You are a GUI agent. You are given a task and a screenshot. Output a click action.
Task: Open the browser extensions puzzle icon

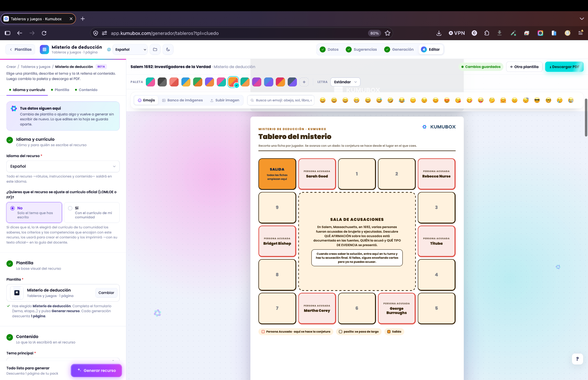487,33
